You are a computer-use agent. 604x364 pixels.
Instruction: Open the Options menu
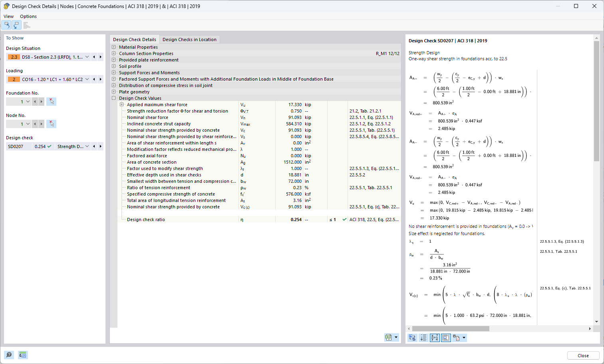point(28,16)
